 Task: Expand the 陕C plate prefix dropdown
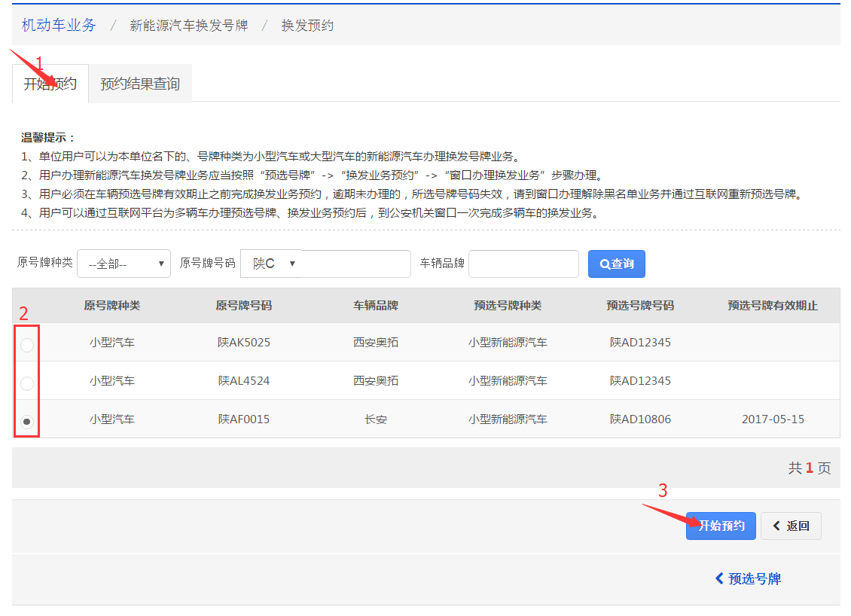click(x=271, y=264)
